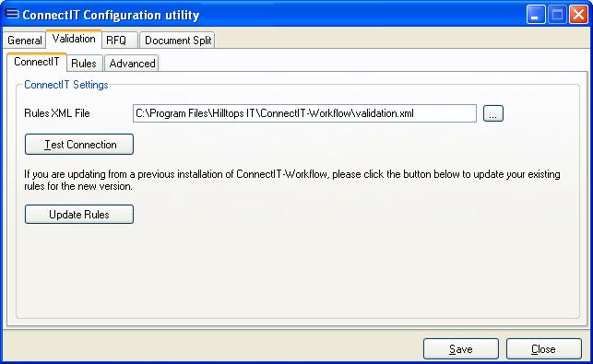
Task: Open the General tab
Action: [25, 40]
